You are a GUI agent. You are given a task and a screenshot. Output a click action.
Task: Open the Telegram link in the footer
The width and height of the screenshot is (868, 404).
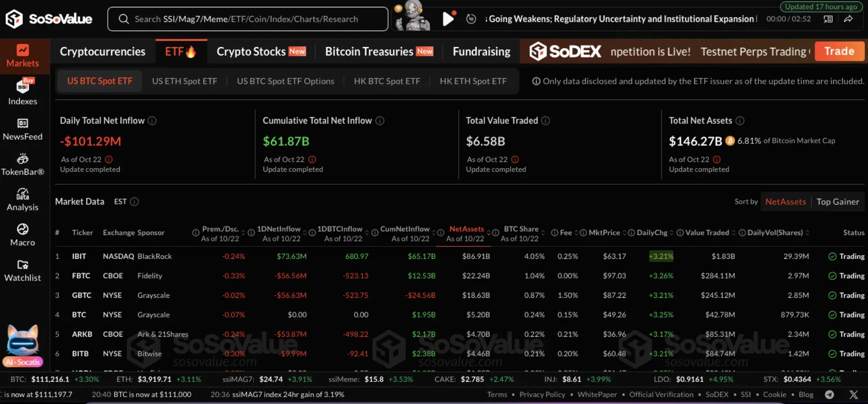[829, 394]
